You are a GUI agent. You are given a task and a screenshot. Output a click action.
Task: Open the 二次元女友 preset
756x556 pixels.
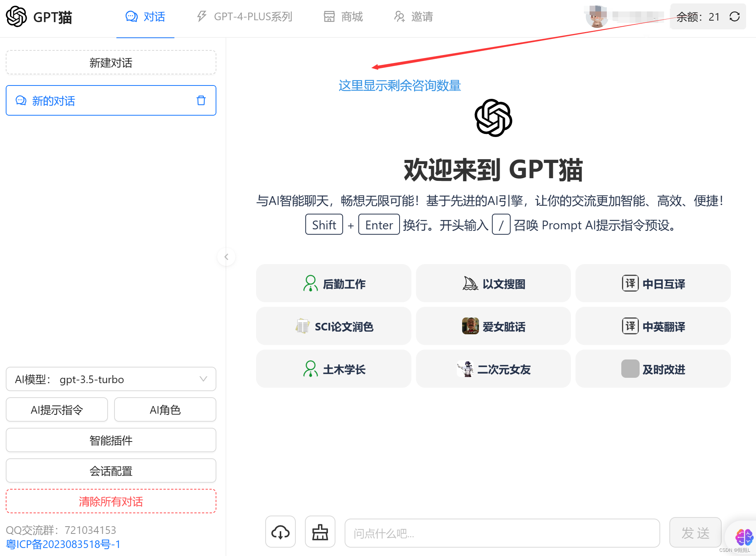(x=493, y=369)
